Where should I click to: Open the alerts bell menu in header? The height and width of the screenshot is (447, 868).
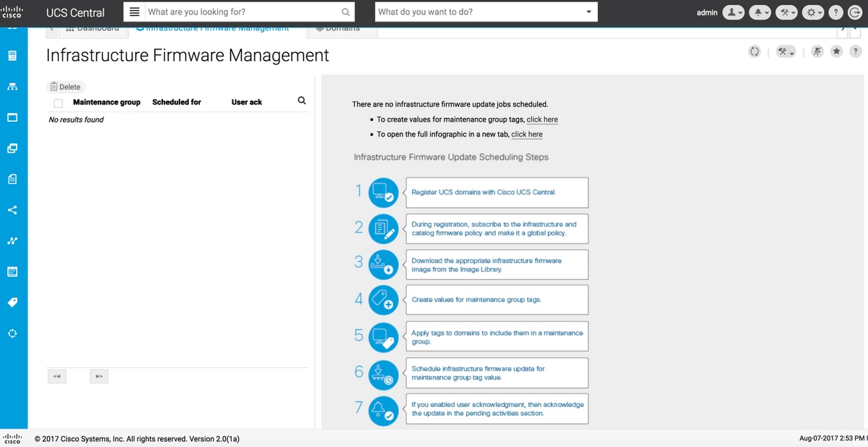760,12
